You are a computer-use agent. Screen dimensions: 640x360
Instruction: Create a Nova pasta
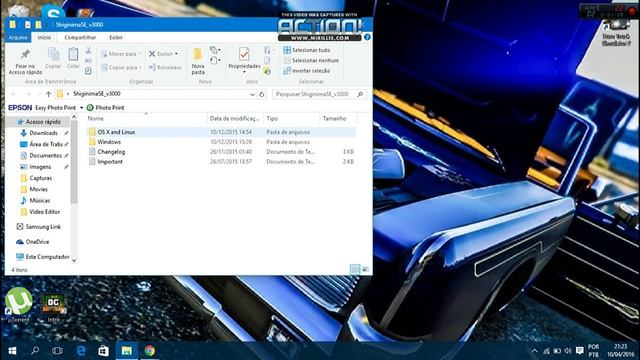click(198, 61)
